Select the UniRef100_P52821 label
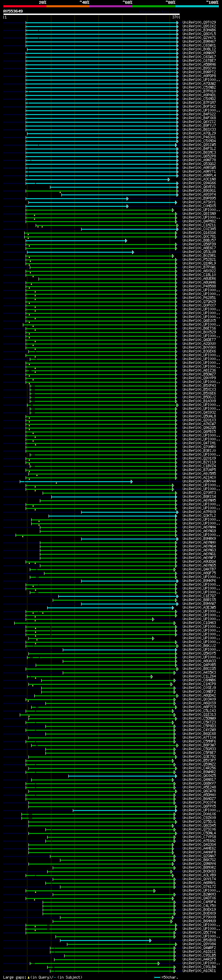This screenshot has height=980, width=222. [199, 259]
